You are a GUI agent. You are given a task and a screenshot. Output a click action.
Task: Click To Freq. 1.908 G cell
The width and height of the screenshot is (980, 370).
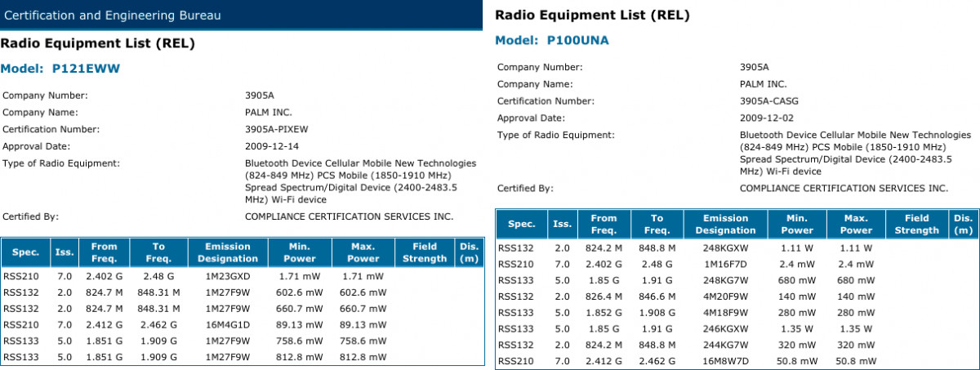656,312
